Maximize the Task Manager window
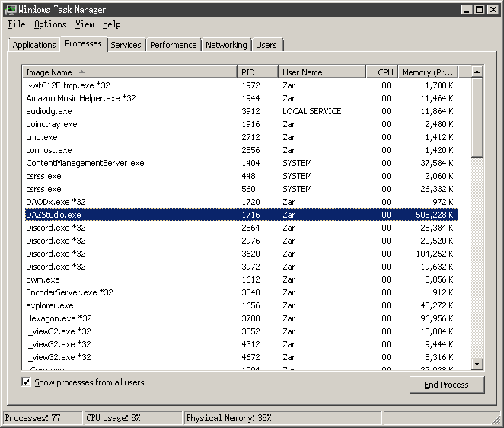504x428 pixels. (x=479, y=10)
